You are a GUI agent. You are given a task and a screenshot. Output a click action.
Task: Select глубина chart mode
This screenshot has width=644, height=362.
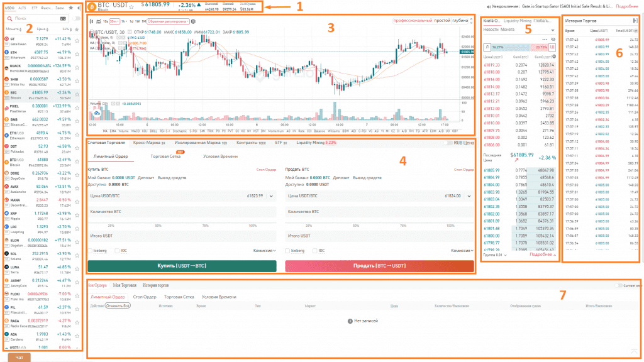(460, 21)
